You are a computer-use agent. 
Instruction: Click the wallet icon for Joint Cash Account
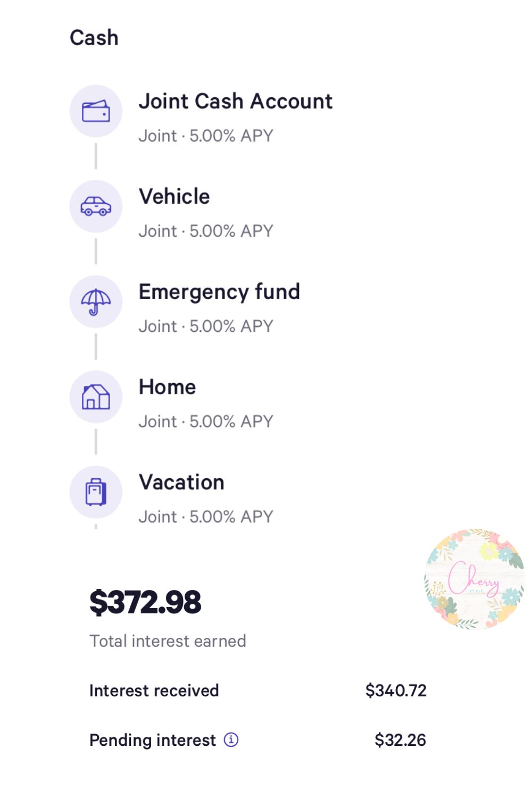coord(96,111)
